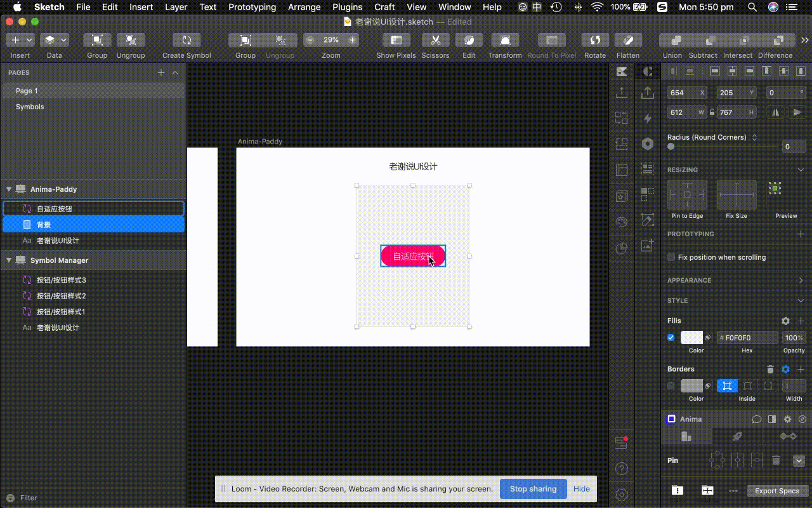This screenshot has width=812, height=508.
Task: Toggle the width-height proportion lock
Action: 712,112
